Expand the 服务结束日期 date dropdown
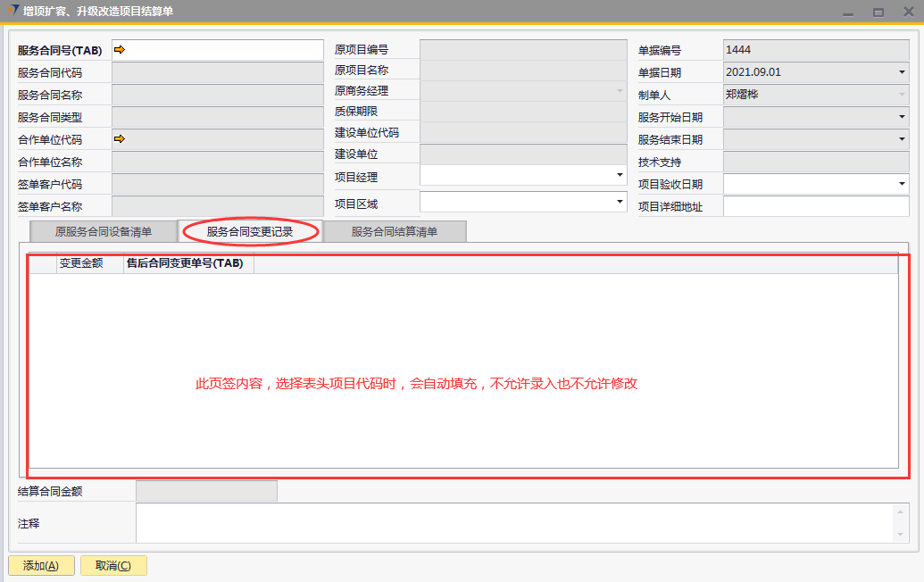This screenshot has width=924, height=582. click(901, 139)
